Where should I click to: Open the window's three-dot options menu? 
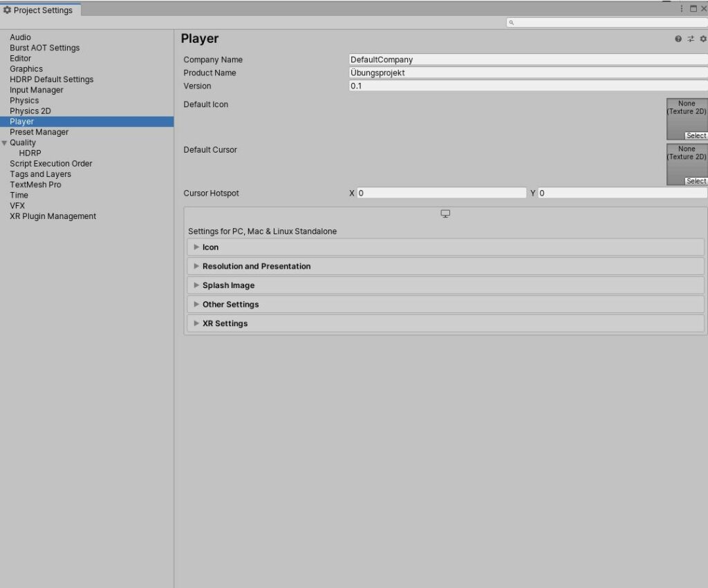tap(682, 8)
